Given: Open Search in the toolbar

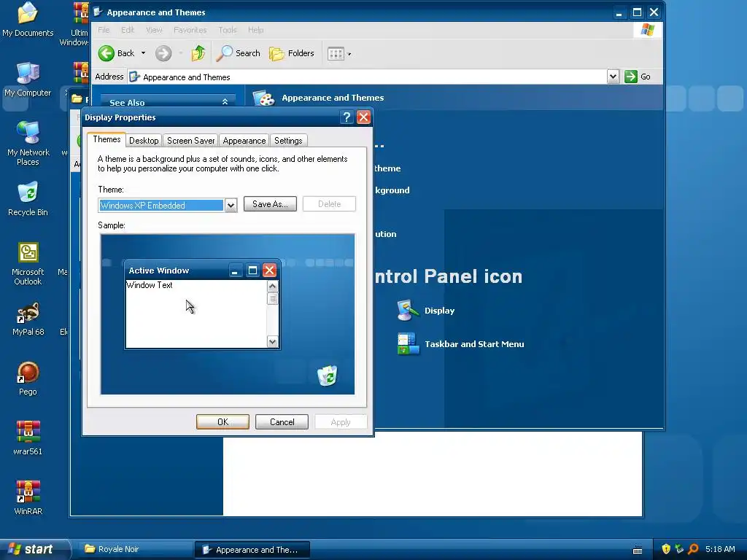Looking at the screenshot, I should [239, 53].
